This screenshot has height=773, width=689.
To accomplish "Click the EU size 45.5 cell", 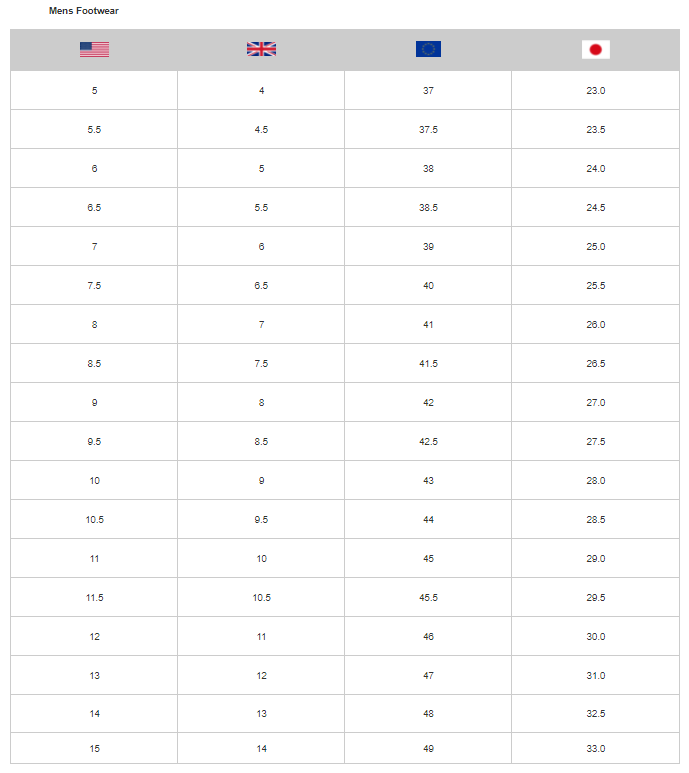I will click(x=428, y=598).
